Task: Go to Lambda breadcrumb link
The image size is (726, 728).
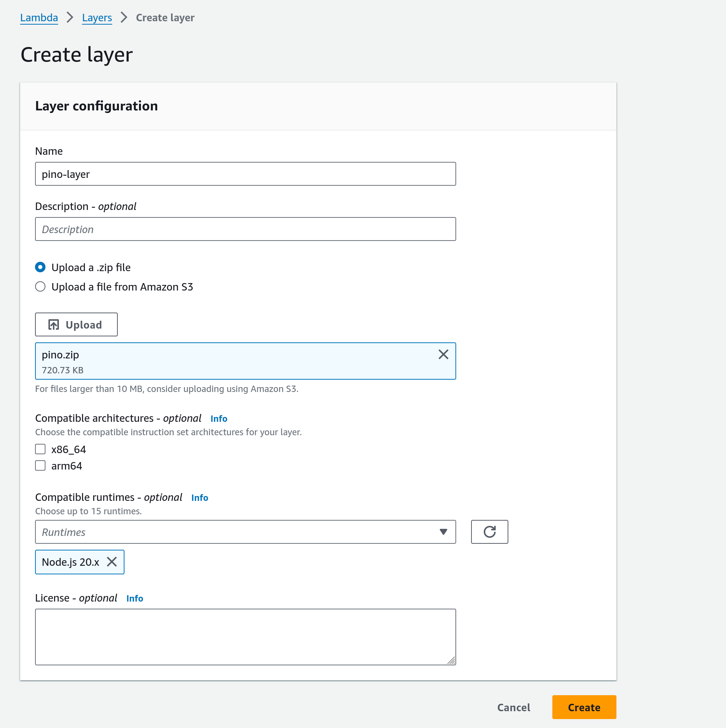Action: point(39,18)
